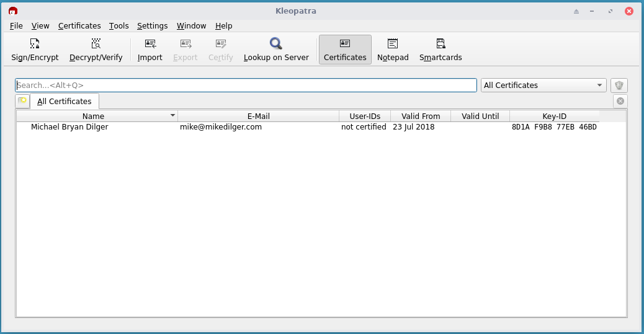The width and height of the screenshot is (644, 334).
Task: Open the Window menu
Action: click(191, 26)
